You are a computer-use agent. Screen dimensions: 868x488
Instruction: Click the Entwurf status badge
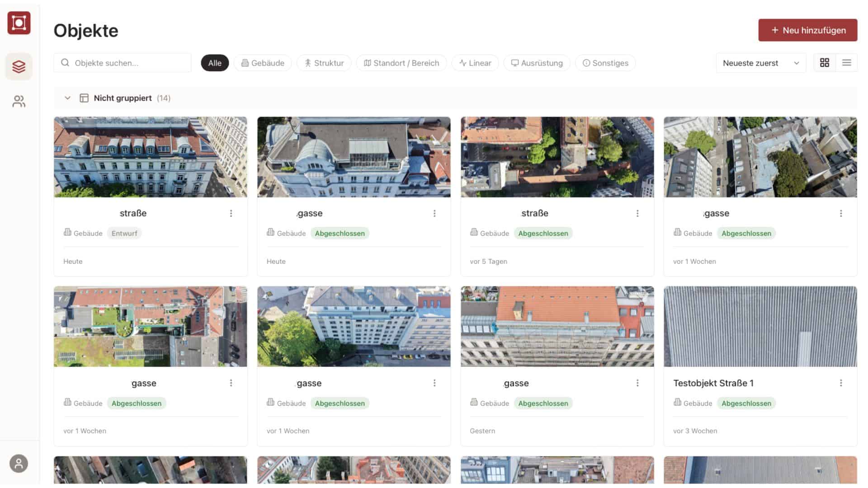124,233
